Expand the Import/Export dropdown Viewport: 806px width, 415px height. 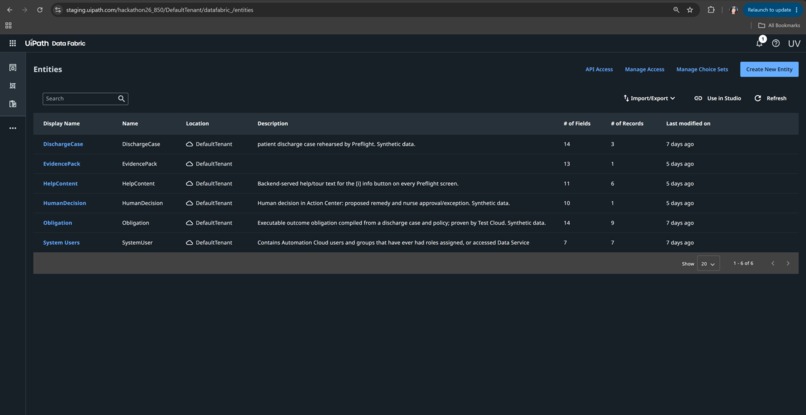point(649,98)
